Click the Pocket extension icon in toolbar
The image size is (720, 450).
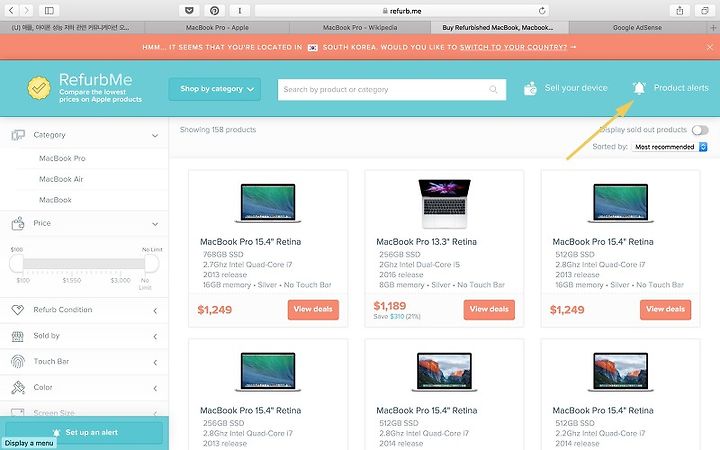coord(189,11)
